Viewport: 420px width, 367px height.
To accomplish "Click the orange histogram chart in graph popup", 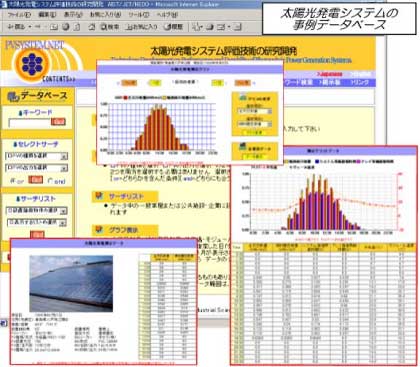I will point(162,128).
